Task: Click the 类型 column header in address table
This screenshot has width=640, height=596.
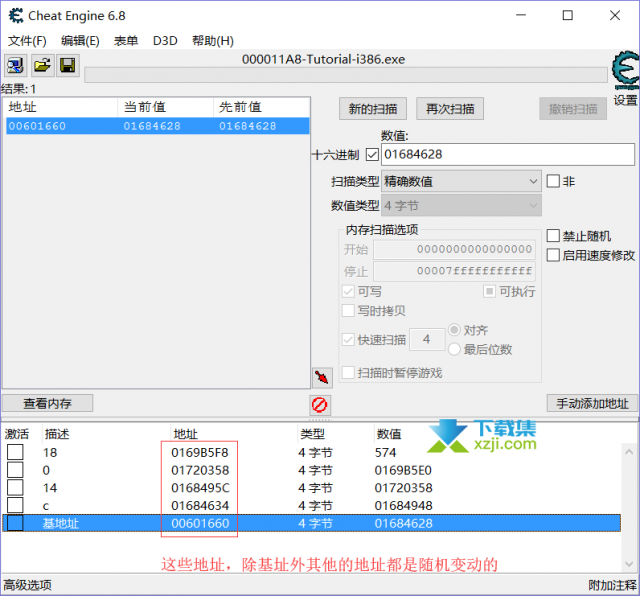Action: tap(312, 434)
